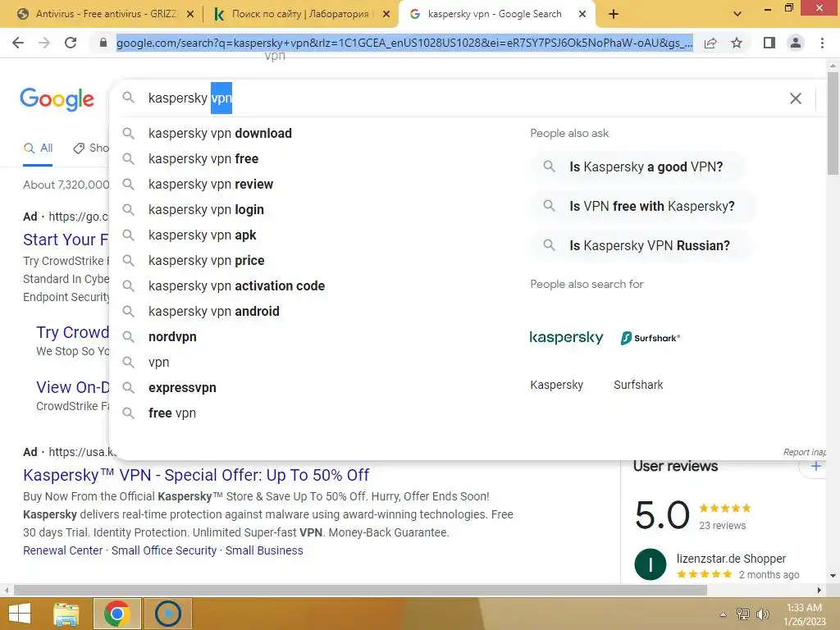The image size is (840, 630).
Task: Click the vertical page scrollbar thumb
Action: 833,123
